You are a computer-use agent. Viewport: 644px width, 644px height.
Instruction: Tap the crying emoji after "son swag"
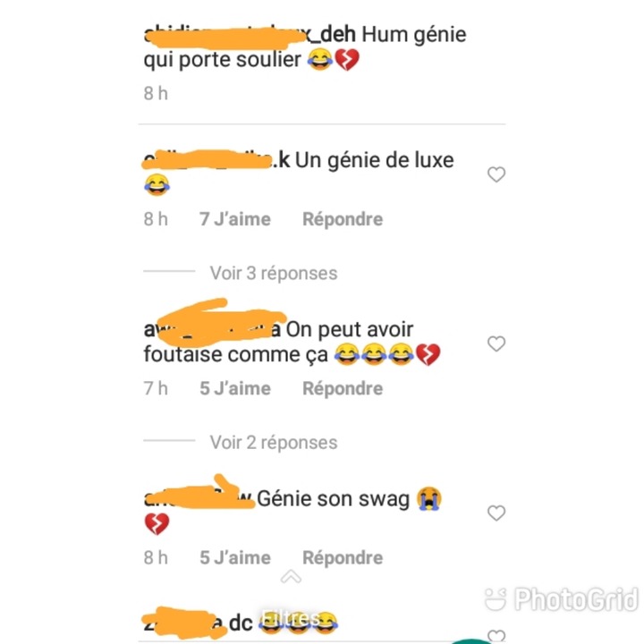click(428, 498)
